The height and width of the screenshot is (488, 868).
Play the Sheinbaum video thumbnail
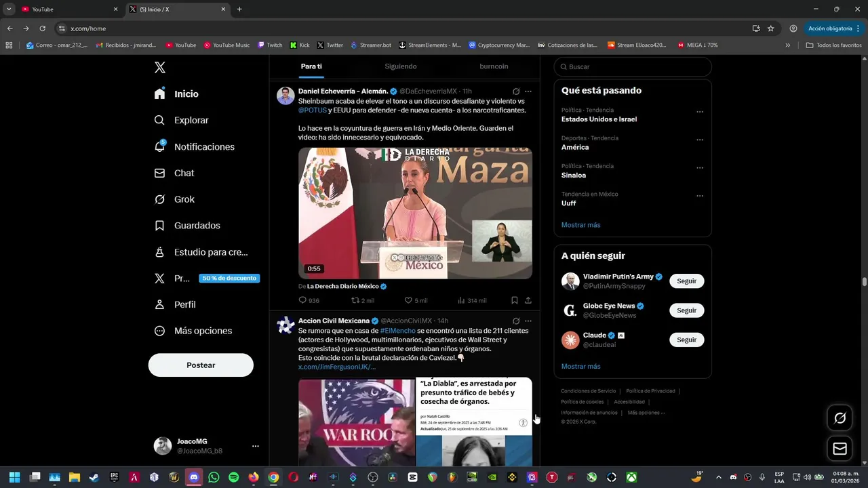pyautogui.click(x=415, y=213)
